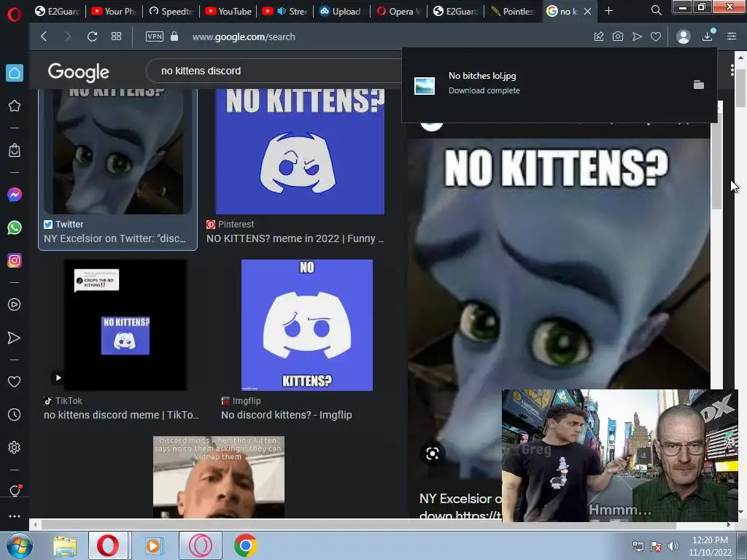Open sidebar bookmarks star

pyautogui.click(x=15, y=106)
